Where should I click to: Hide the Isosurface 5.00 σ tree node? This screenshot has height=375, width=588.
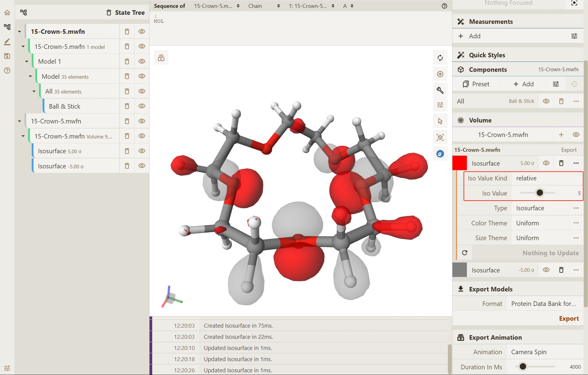[142, 151]
